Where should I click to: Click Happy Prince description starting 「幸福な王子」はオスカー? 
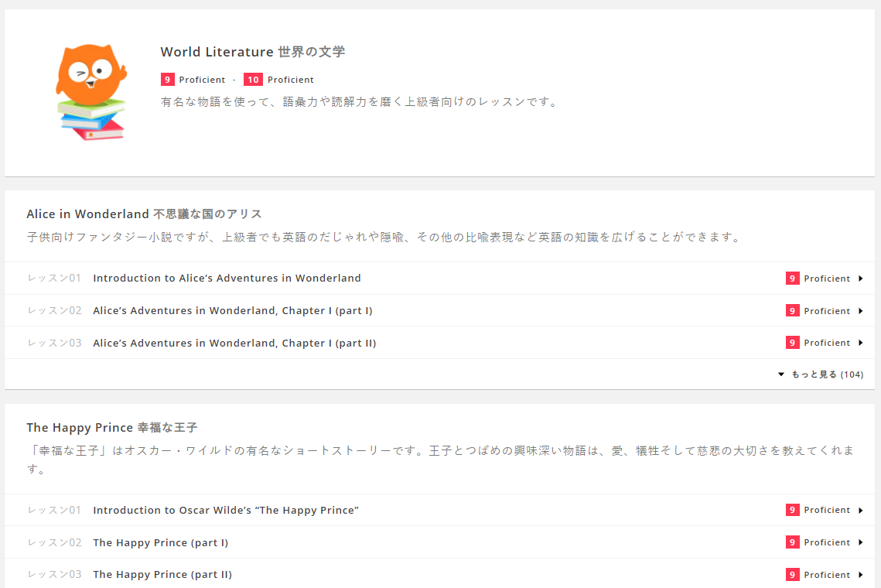[x=441, y=460]
